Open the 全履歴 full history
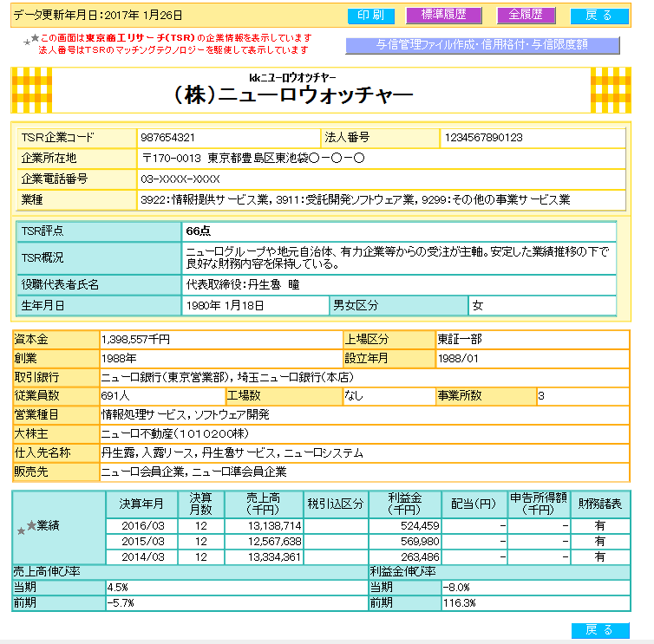654x644 pixels. [526, 16]
